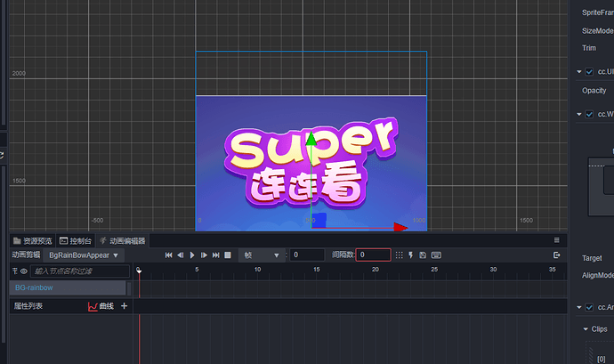Collapse the cc.W component section
This screenshot has height=364, width=614.
579,115
